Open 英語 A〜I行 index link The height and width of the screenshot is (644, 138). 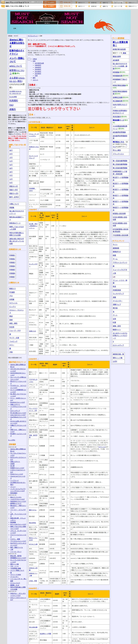click(x=14, y=186)
